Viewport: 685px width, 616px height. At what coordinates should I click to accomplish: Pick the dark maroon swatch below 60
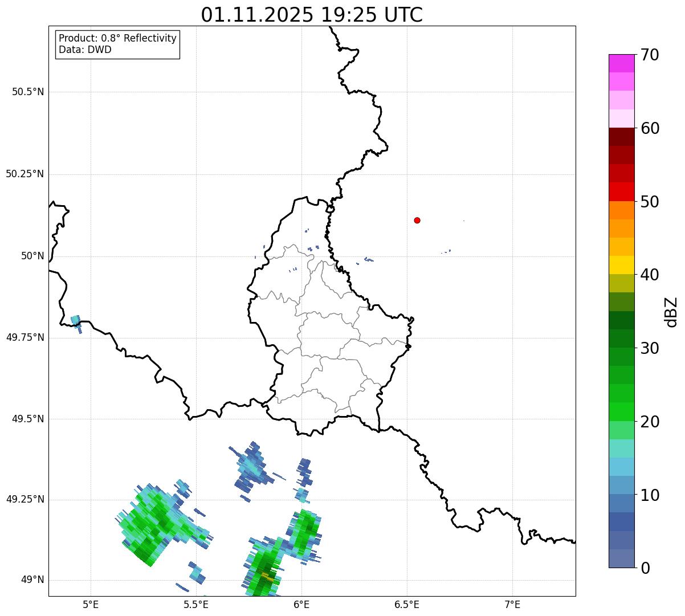pyautogui.click(x=621, y=137)
